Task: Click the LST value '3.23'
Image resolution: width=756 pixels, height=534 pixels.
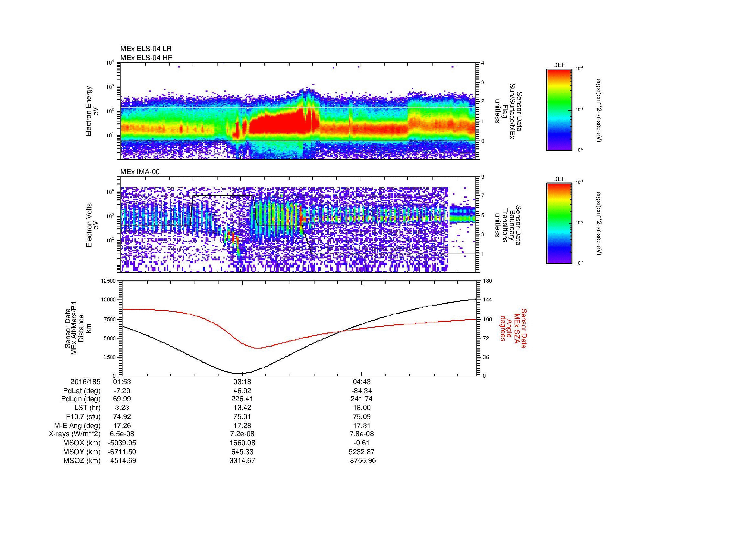Action: (122, 408)
